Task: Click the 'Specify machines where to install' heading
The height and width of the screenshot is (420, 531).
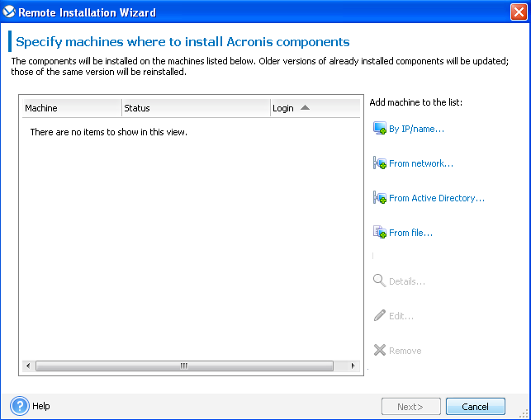Action: point(183,41)
